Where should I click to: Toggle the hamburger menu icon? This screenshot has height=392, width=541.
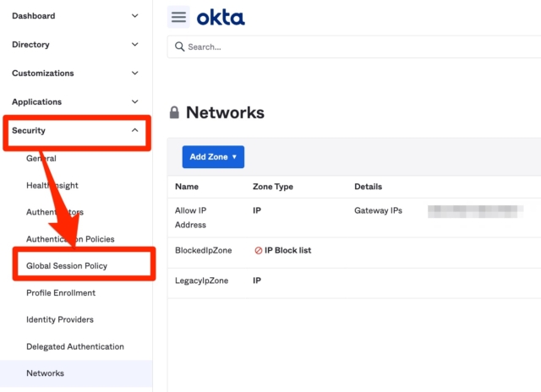[178, 17]
